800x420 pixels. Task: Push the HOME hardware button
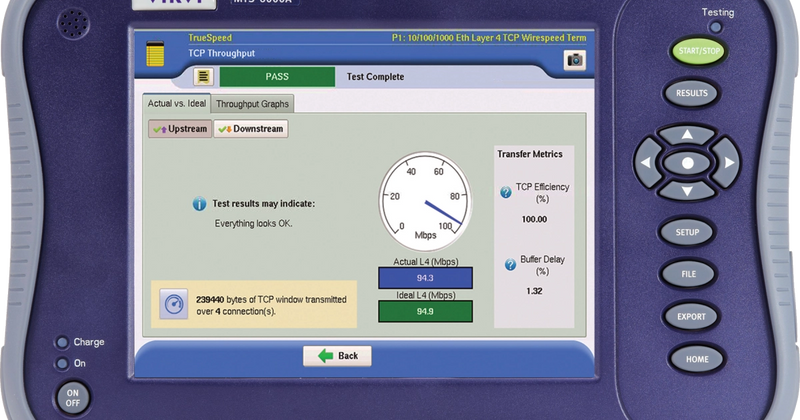click(697, 359)
